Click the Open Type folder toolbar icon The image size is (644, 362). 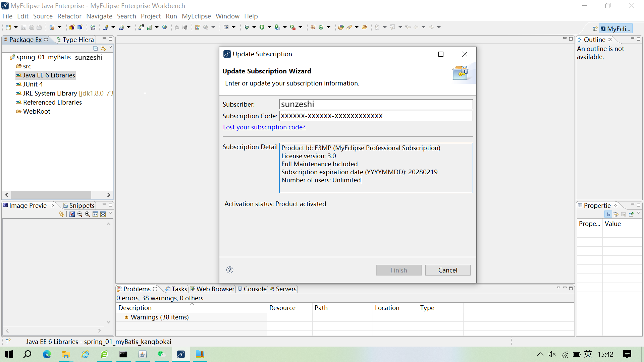tap(341, 27)
